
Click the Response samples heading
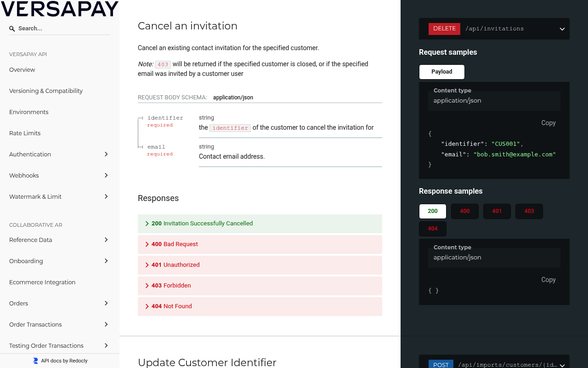click(451, 191)
